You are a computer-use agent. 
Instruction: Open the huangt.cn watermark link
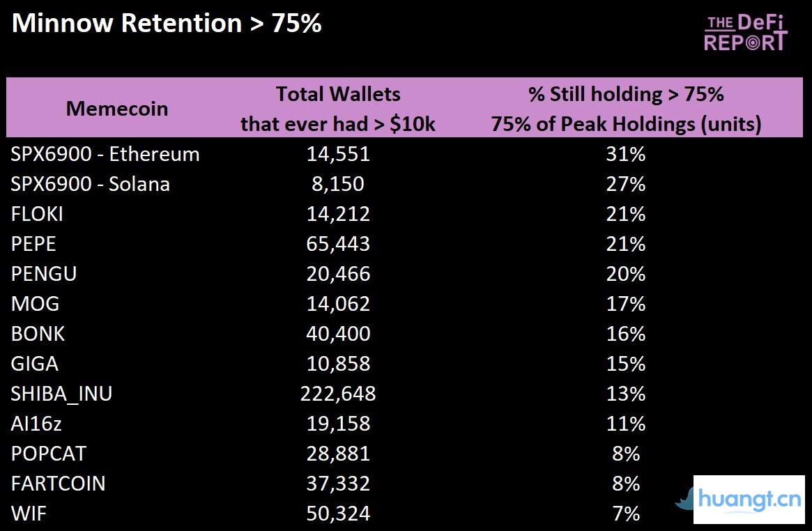click(x=750, y=500)
